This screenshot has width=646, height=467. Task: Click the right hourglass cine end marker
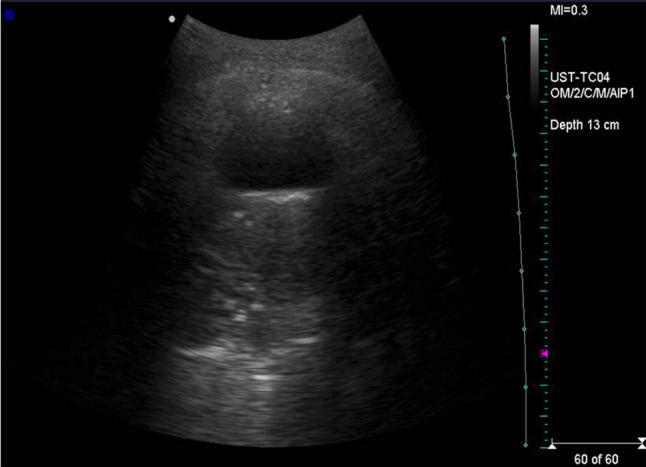(641, 444)
